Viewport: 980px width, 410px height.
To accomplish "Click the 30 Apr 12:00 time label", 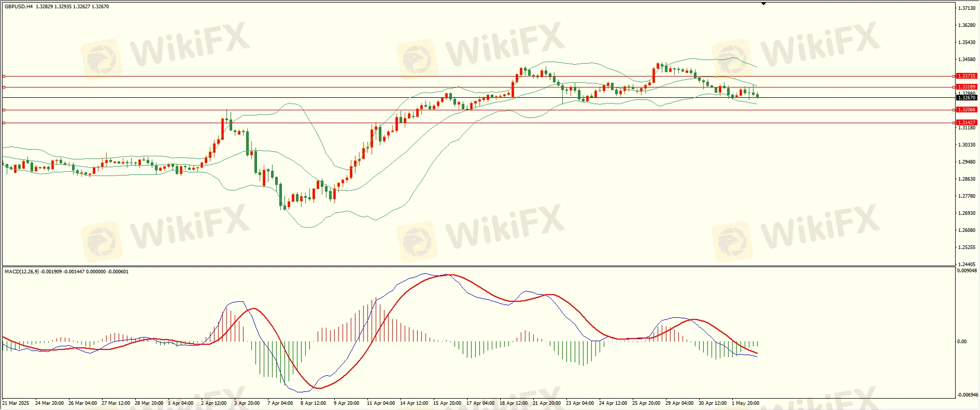I will coord(713,403).
